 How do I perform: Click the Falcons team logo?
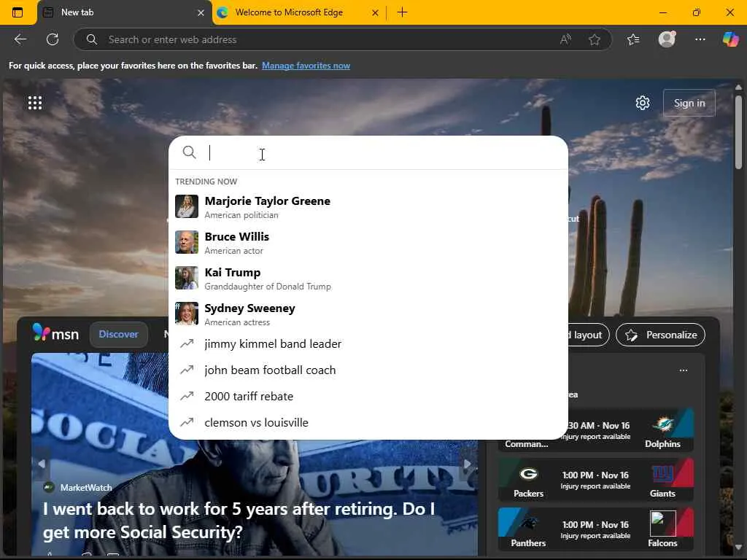pos(662,524)
